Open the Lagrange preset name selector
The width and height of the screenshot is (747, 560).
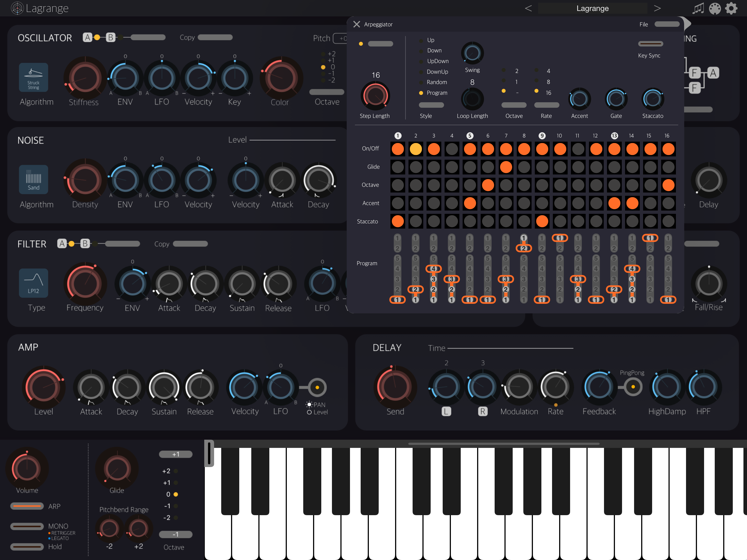tap(592, 8)
